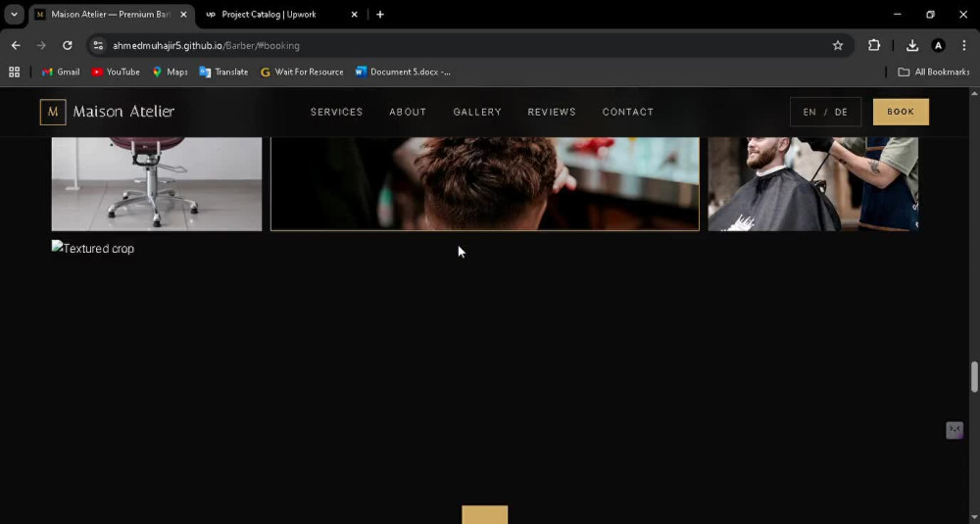Click the Maison Atelier M logo
980x524 pixels.
click(x=53, y=112)
